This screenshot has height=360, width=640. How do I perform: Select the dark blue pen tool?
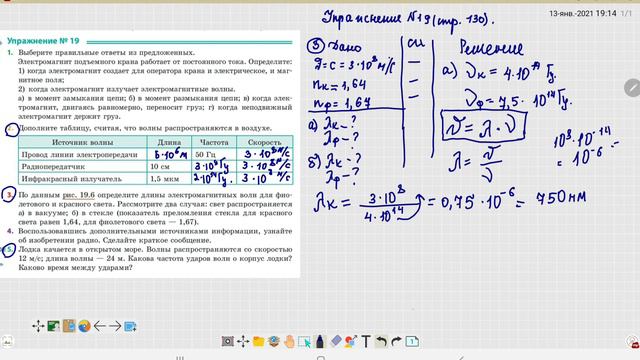(320, 341)
